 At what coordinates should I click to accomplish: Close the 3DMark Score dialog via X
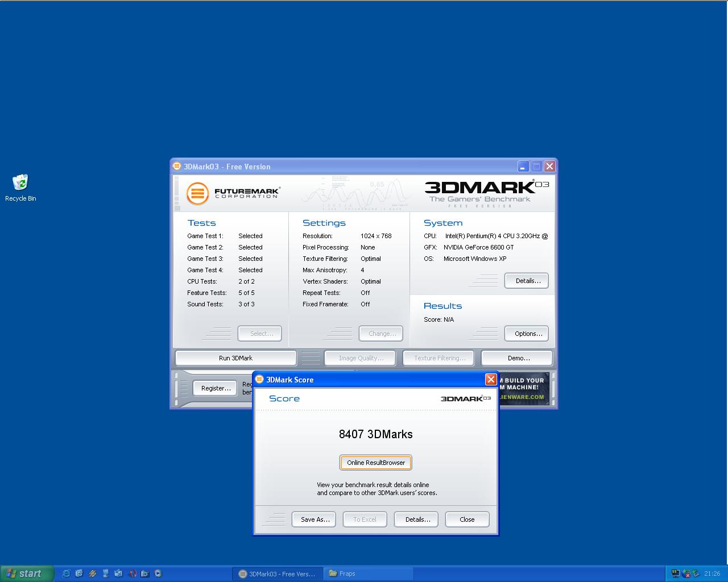[491, 380]
